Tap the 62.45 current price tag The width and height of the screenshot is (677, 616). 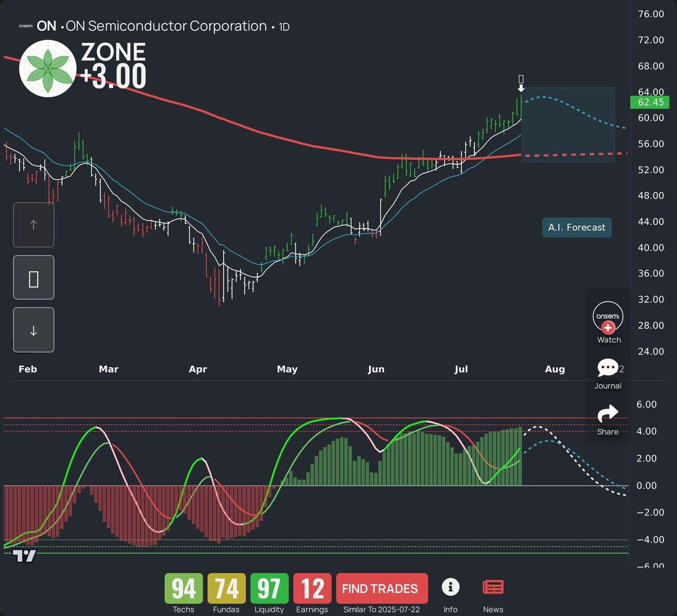tap(650, 102)
